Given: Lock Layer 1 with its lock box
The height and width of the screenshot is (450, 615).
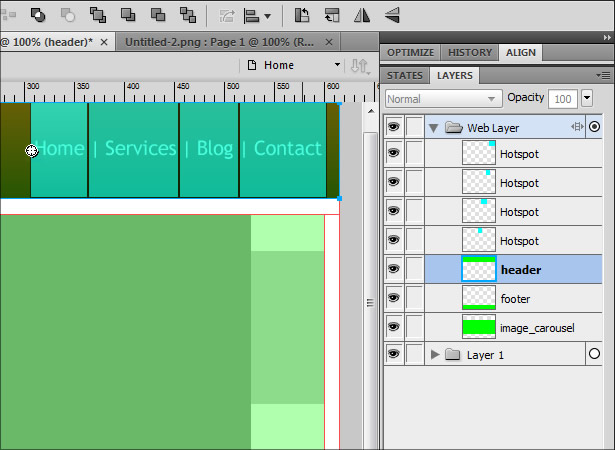Looking at the screenshot, I should (414, 354).
